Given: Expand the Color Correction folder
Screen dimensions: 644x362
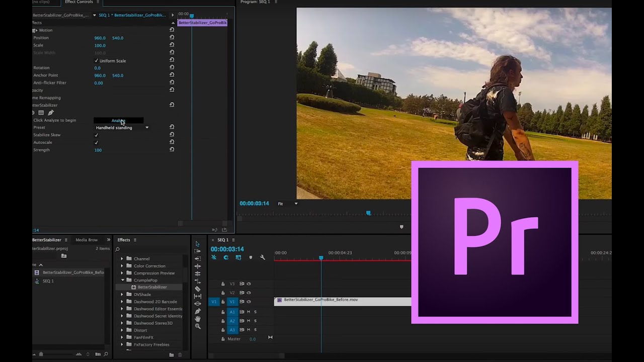Looking at the screenshot, I should [x=122, y=266].
